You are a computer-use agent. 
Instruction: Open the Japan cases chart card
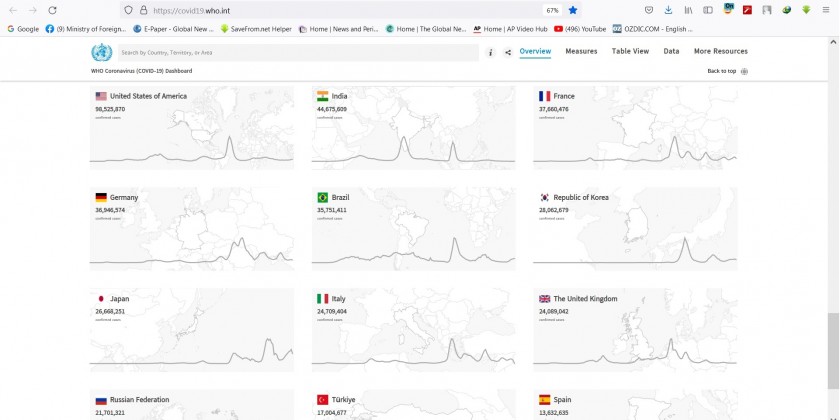coord(191,329)
